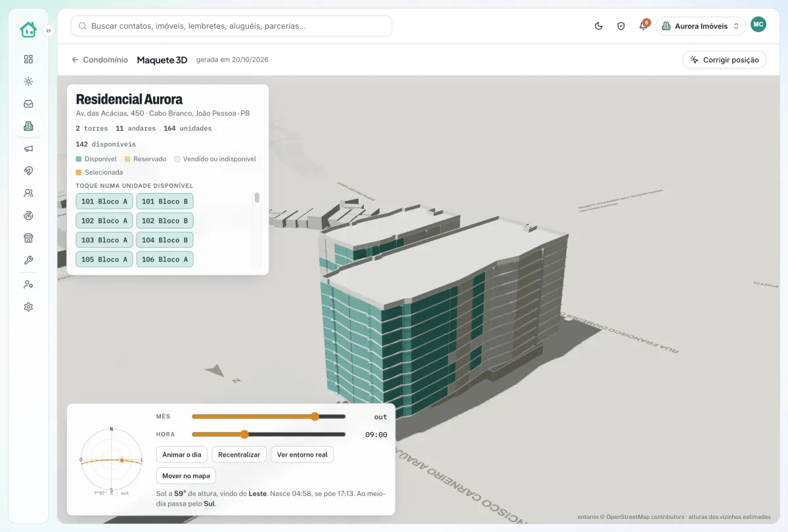788x532 pixels.
Task: Expand the sidebar with the double chevron
Action: [49, 30]
